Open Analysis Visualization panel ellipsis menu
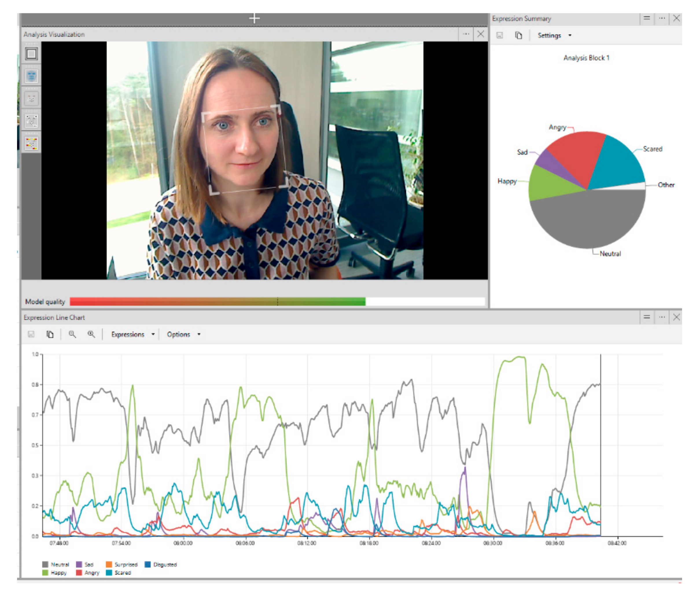700x594 pixels. (x=466, y=34)
